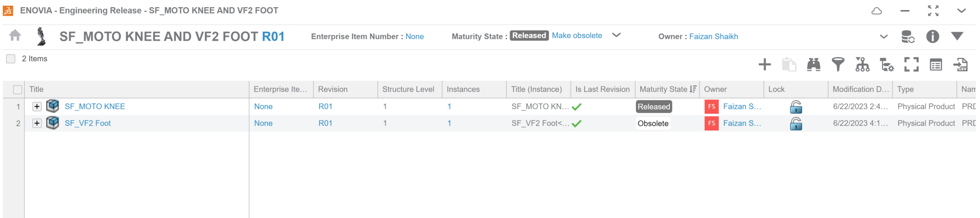
Task: Open owner Faizan Shaikh link in header
Action: (713, 36)
